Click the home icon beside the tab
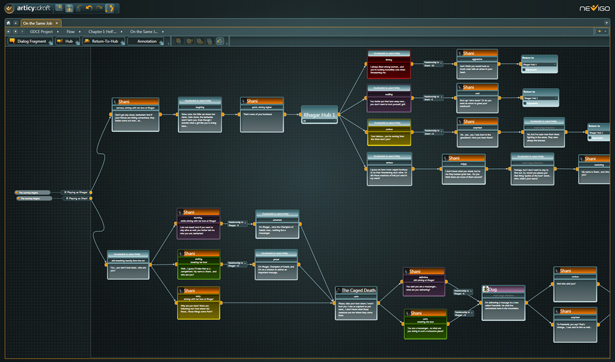The image size is (615, 362). (x=8, y=23)
